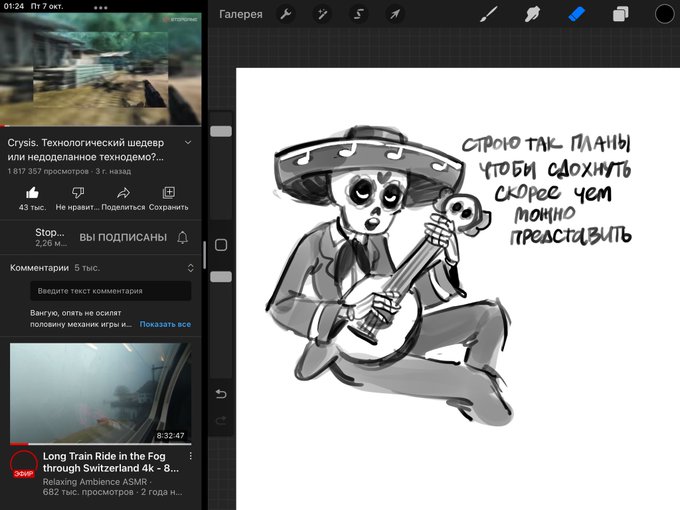The width and height of the screenshot is (680, 510).
Task: Click the Long Train Ride video title
Action: 111,462
